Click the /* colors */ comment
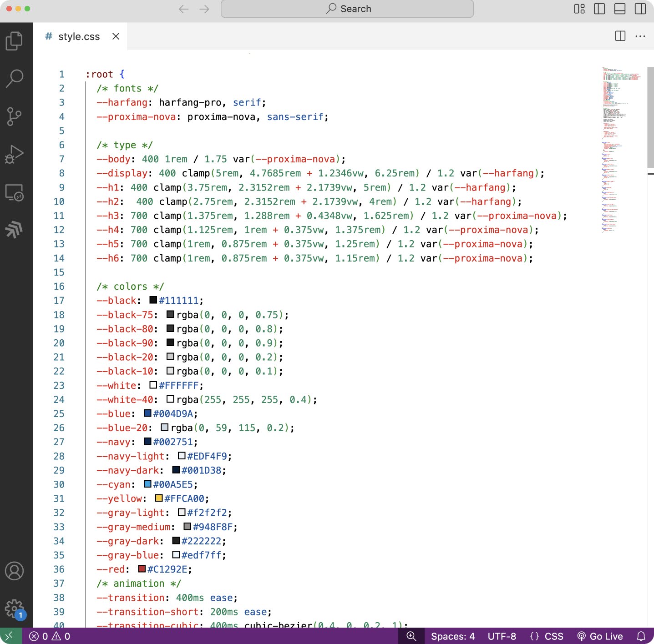Viewport: 654px width, 644px height. [x=130, y=287]
